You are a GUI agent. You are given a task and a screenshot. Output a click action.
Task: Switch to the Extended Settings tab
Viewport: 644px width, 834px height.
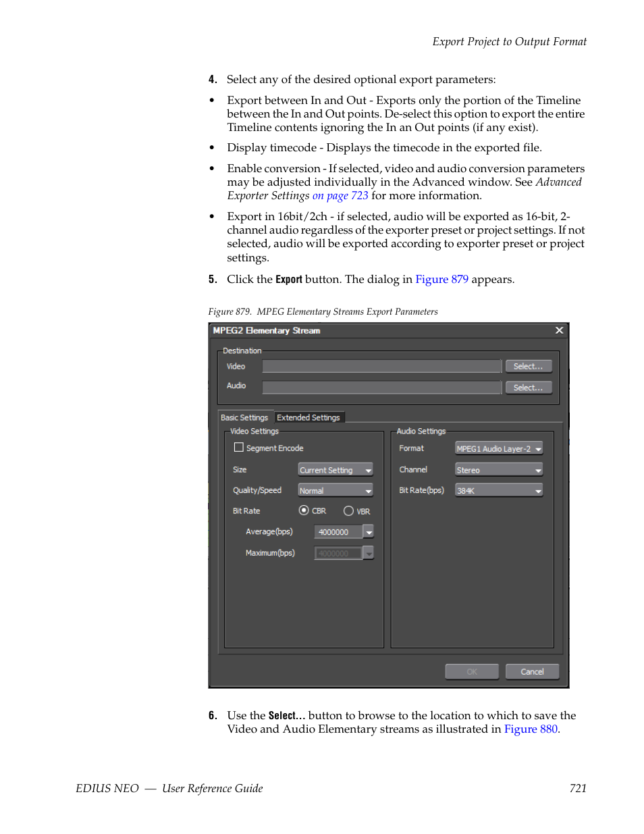pyautogui.click(x=308, y=417)
